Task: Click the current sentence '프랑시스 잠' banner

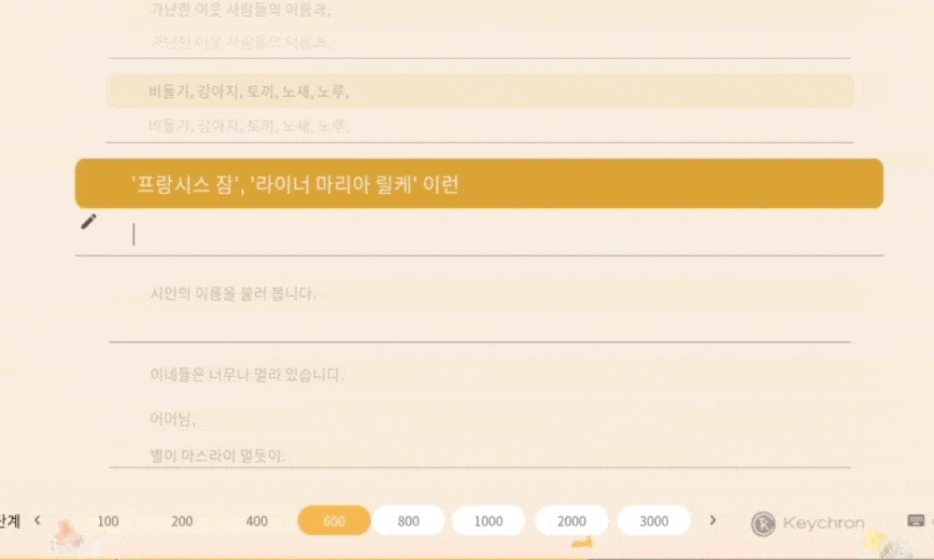Action: point(479,183)
